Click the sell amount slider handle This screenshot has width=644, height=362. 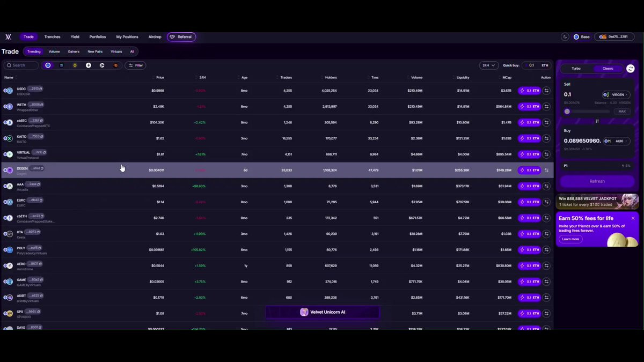pos(567,112)
